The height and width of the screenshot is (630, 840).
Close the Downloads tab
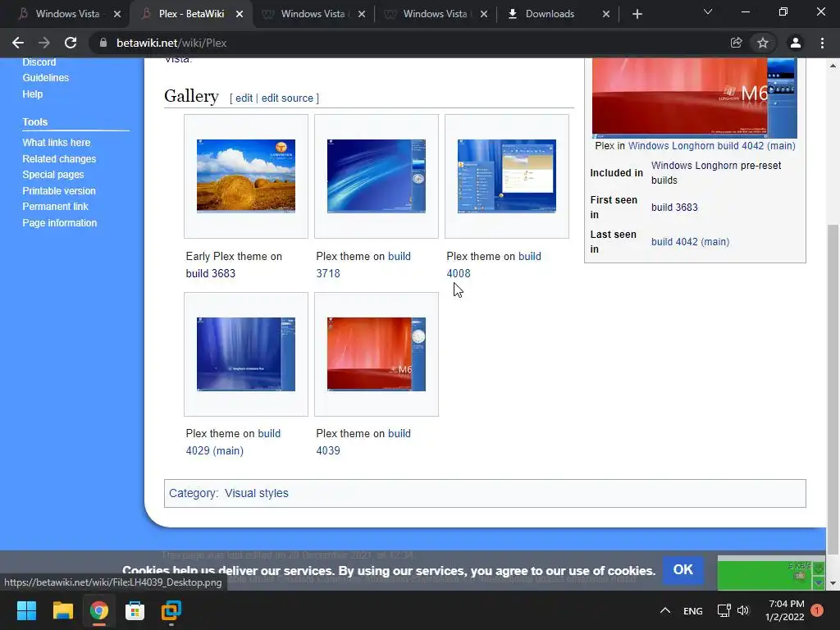tap(606, 14)
